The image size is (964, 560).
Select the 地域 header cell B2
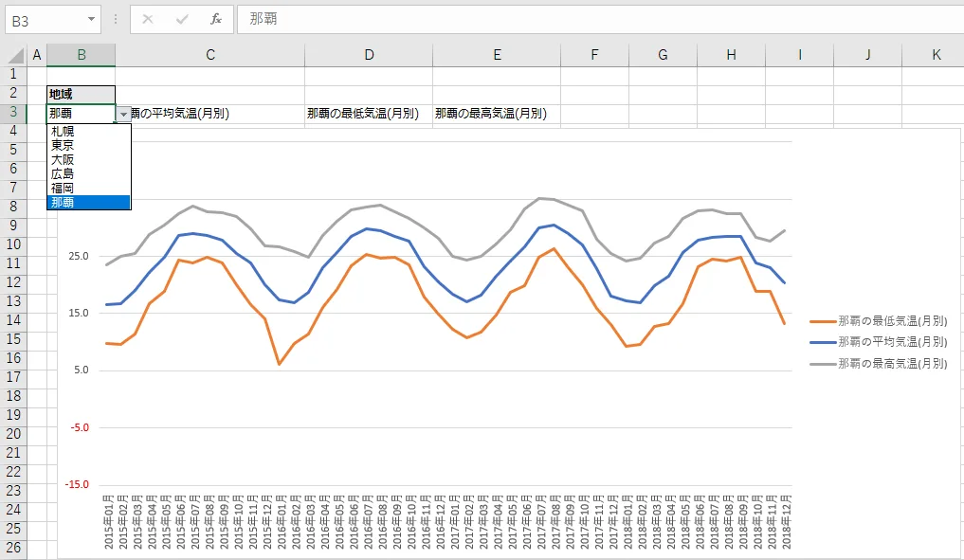click(81, 94)
